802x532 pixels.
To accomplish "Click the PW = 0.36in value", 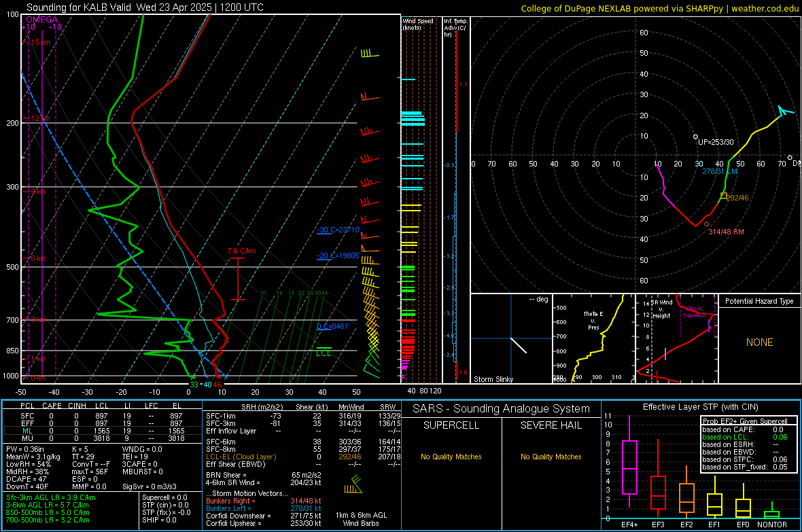I will (24, 449).
